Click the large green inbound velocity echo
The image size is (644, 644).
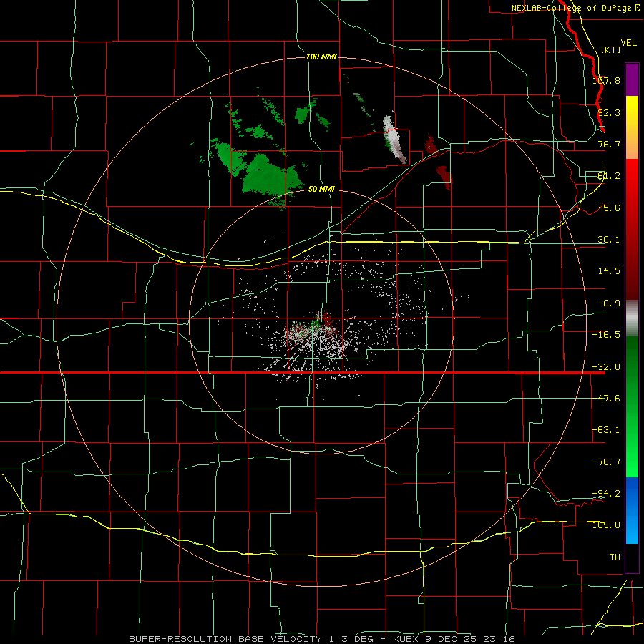[271, 177]
